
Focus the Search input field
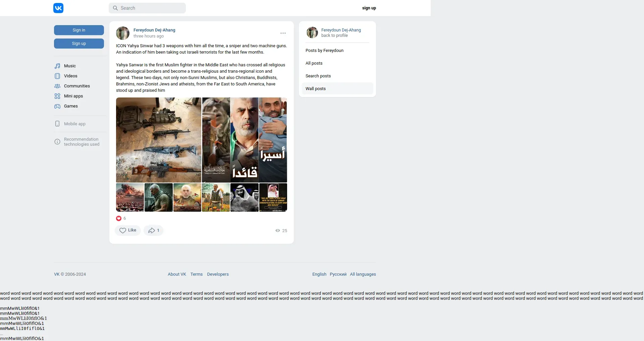tap(147, 8)
